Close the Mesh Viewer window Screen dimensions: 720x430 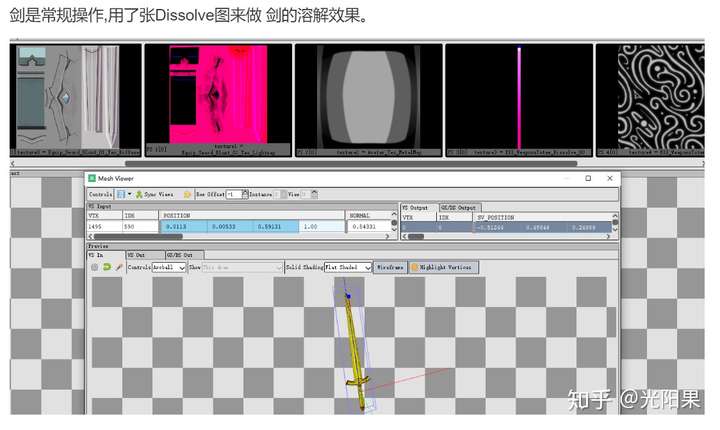pos(610,178)
